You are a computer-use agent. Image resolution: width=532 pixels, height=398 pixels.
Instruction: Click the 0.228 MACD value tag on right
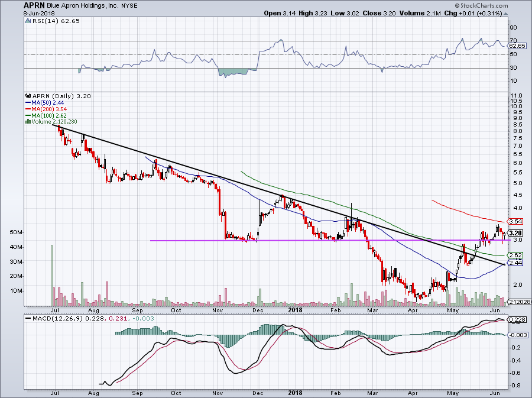click(517, 319)
